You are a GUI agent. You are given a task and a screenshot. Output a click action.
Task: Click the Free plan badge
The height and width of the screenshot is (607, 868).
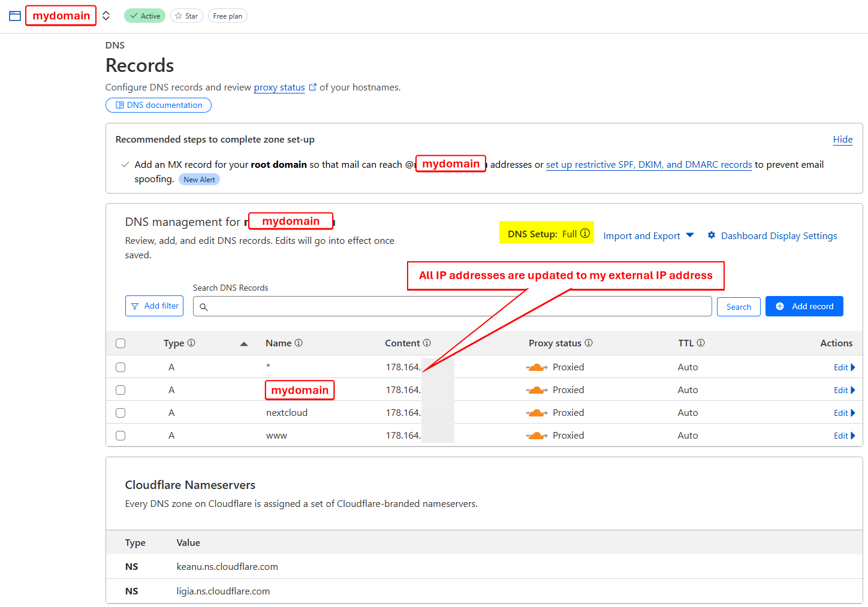(228, 16)
